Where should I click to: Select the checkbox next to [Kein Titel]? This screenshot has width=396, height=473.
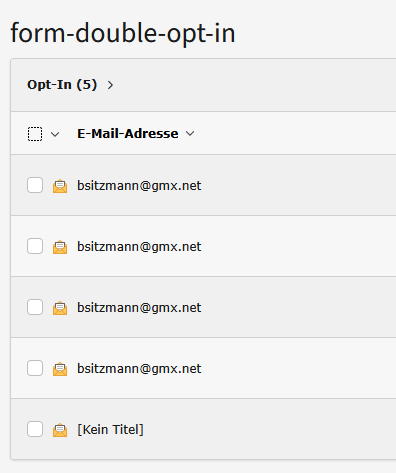35,429
